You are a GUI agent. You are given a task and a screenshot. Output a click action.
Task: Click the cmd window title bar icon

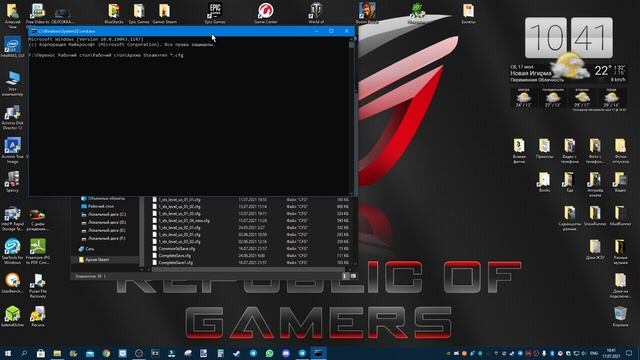pyautogui.click(x=34, y=31)
